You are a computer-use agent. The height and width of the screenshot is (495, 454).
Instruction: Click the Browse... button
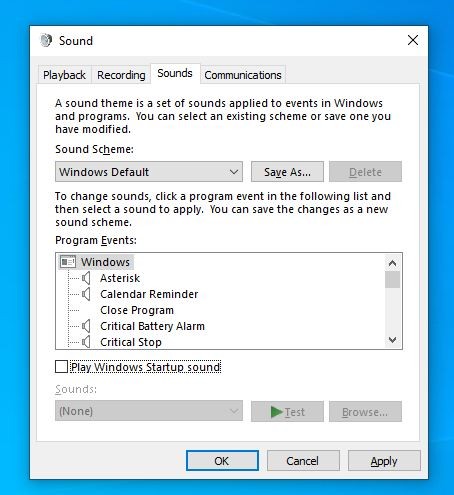click(x=365, y=412)
